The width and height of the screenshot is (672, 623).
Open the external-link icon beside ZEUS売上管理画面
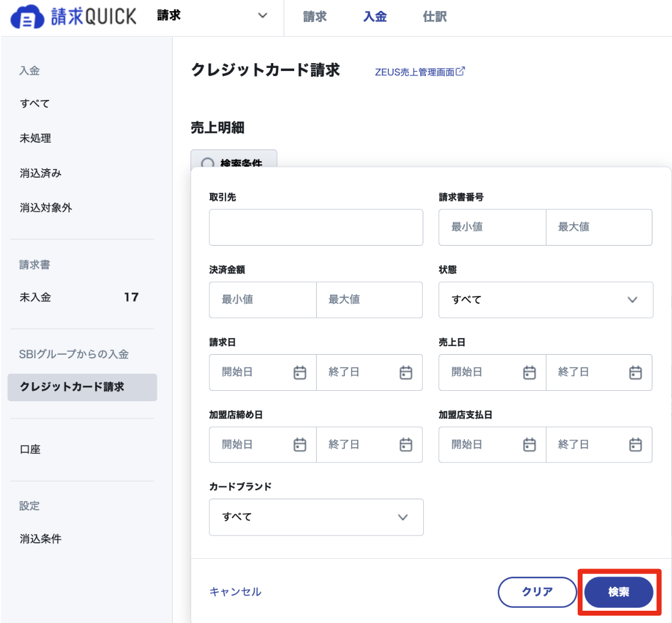(x=460, y=71)
